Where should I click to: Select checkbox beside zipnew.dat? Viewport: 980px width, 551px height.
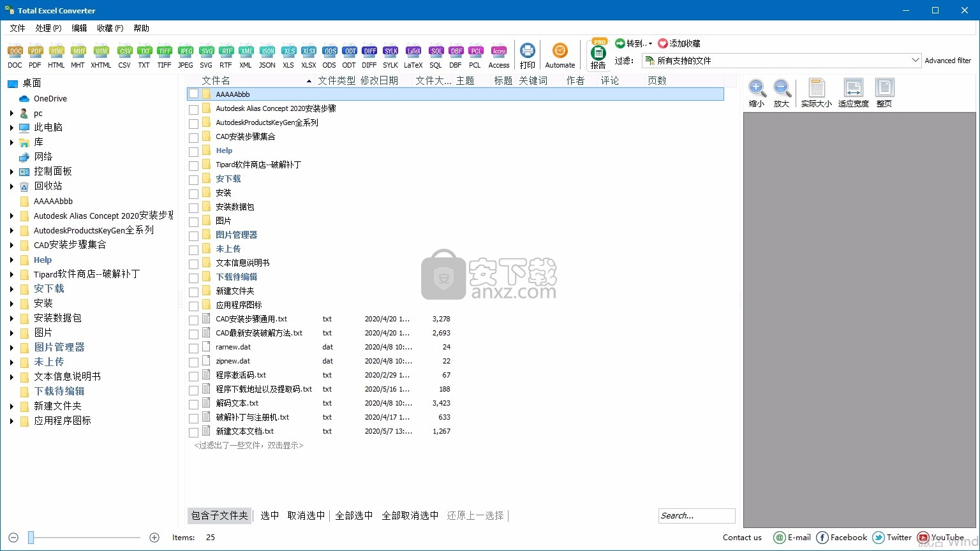[193, 362]
